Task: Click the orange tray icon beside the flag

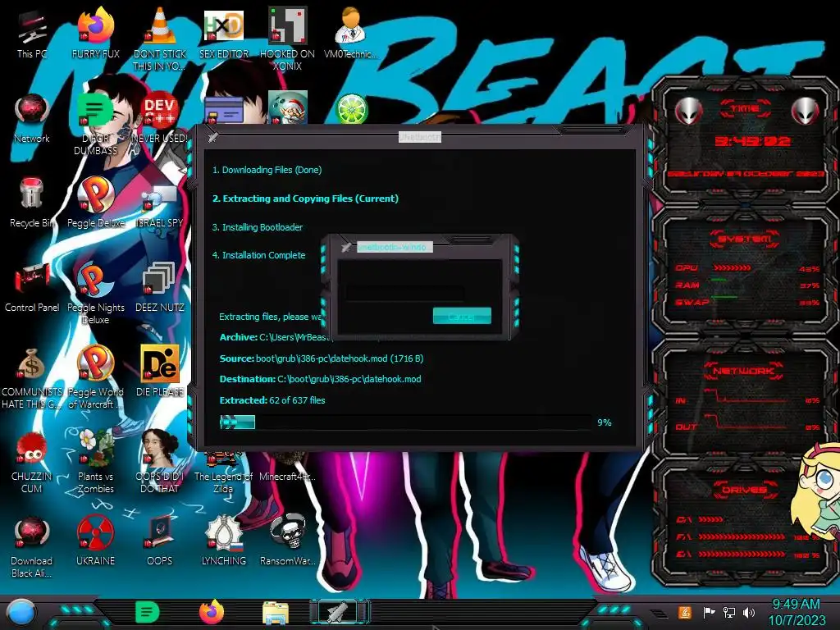Action: tap(685, 612)
